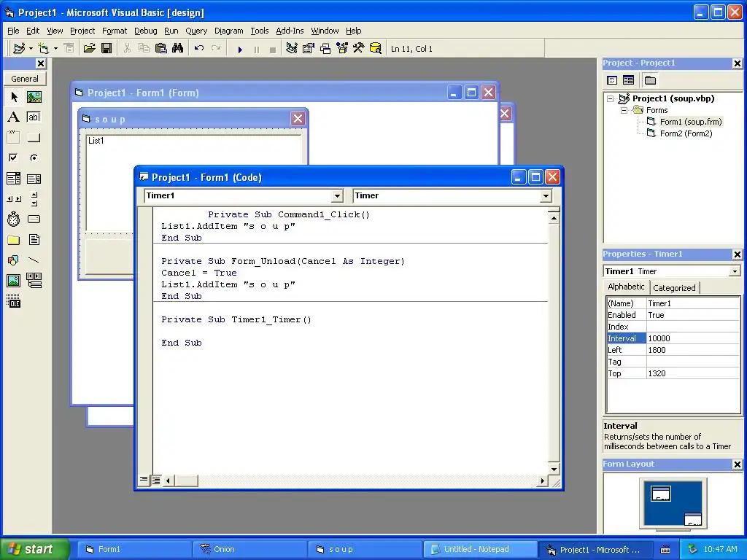Open Form Layout Window toolbar icon
The height and width of the screenshot is (560, 747).
[325, 48]
